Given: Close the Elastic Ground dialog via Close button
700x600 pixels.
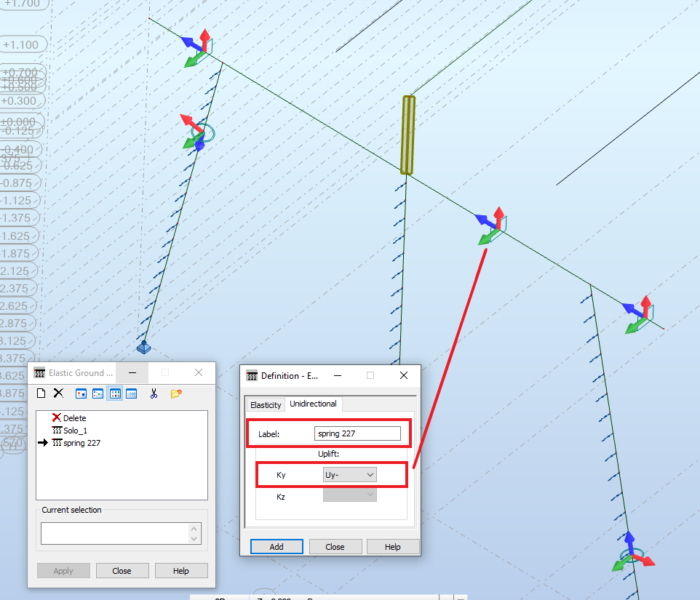Looking at the screenshot, I should pos(122,571).
